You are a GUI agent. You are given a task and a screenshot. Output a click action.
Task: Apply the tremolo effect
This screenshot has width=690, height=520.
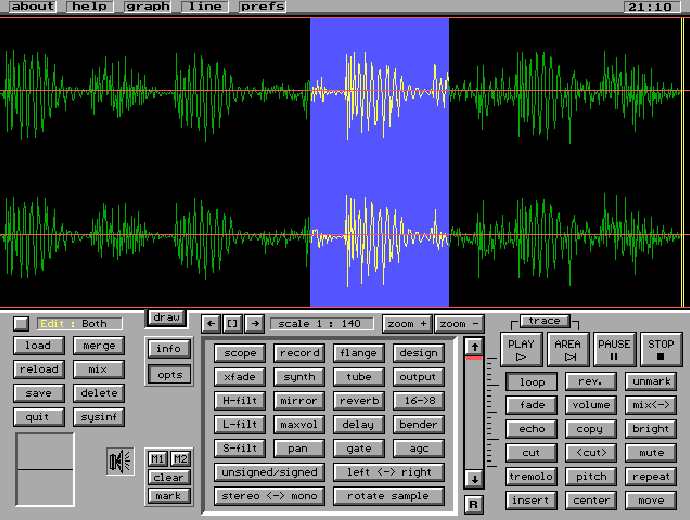pyautogui.click(x=532, y=476)
